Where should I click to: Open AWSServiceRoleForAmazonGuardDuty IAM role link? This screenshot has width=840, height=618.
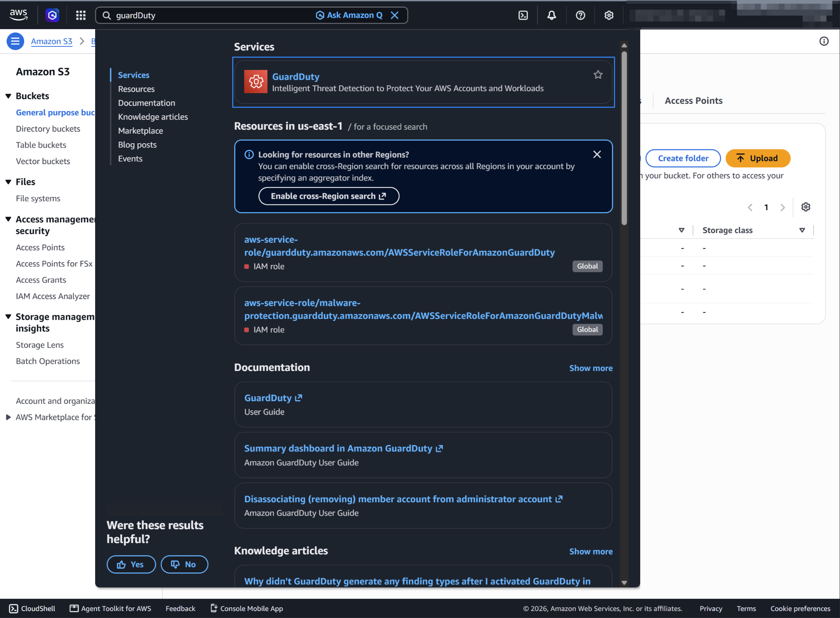pos(399,246)
